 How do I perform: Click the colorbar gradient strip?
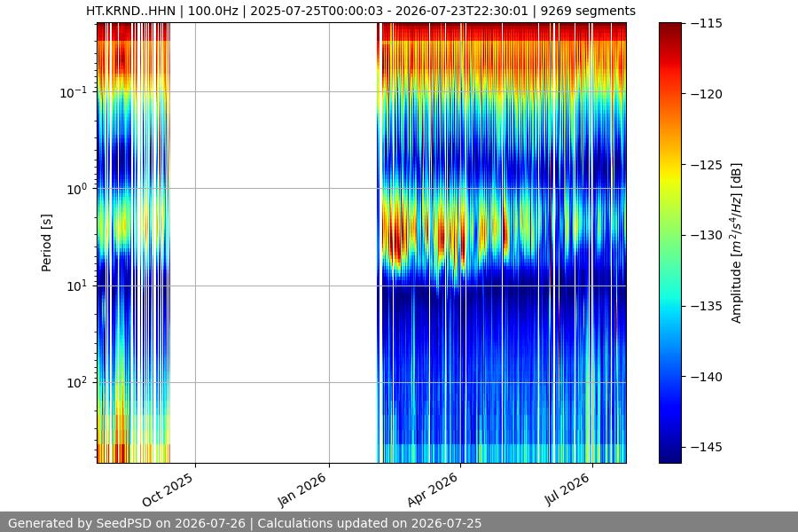pyautogui.click(x=669, y=243)
